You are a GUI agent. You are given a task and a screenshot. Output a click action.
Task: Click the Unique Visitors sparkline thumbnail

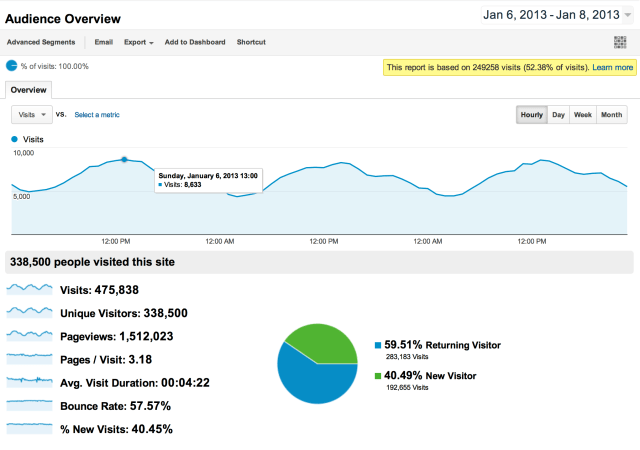coord(29,312)
